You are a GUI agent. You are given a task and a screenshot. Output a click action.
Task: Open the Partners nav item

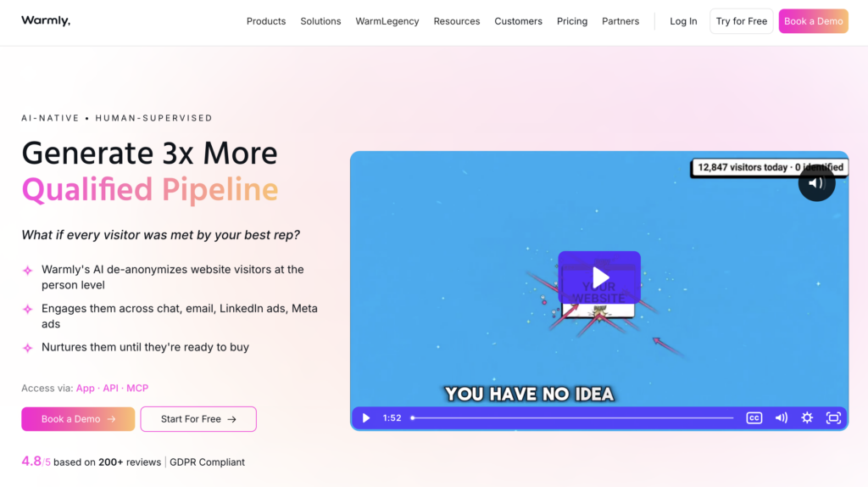(620, 21)
